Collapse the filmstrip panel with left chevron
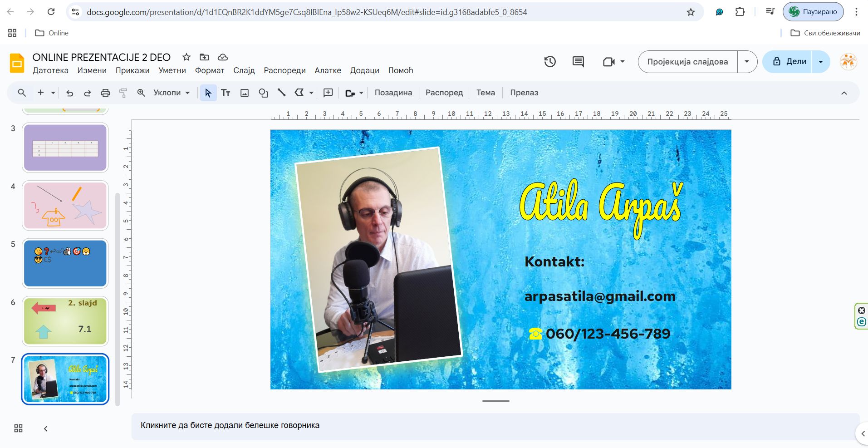This screenshot has height=448, width=868. click(x=46, y=428)
